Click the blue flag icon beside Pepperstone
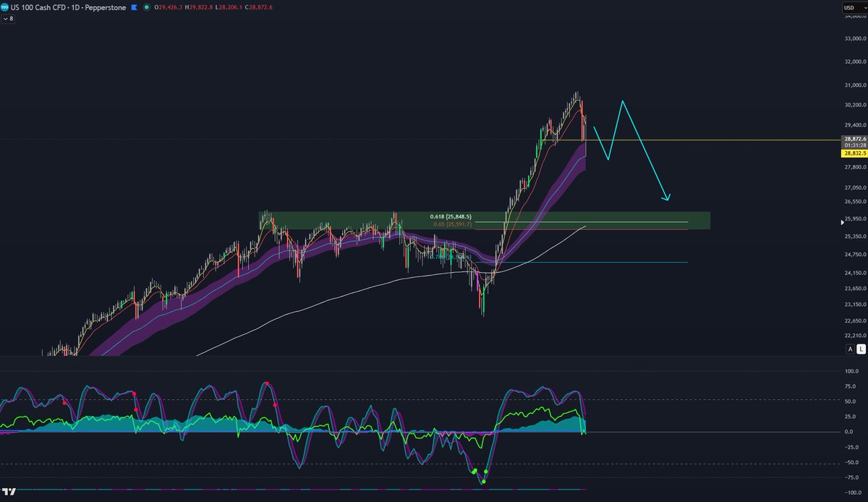 point(133,7)
